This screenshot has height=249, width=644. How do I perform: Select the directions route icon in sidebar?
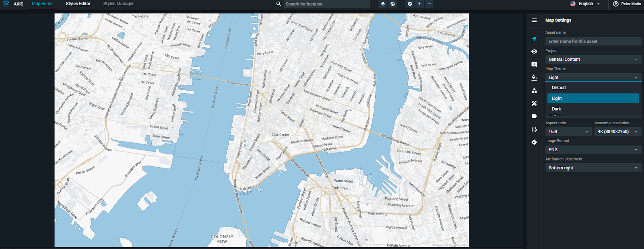tap(534, 142)
